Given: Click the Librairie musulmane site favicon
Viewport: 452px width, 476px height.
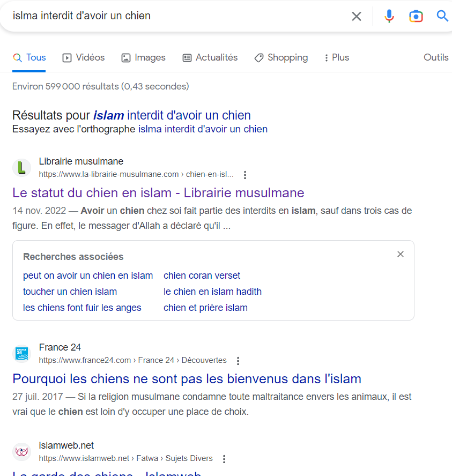Looking at the screenshot, I should [x=21, y=168].
